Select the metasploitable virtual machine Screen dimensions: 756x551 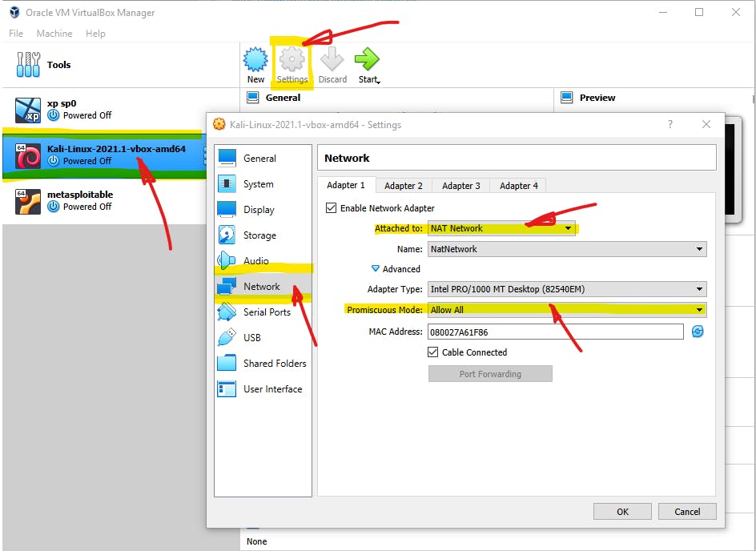point(103,200)
